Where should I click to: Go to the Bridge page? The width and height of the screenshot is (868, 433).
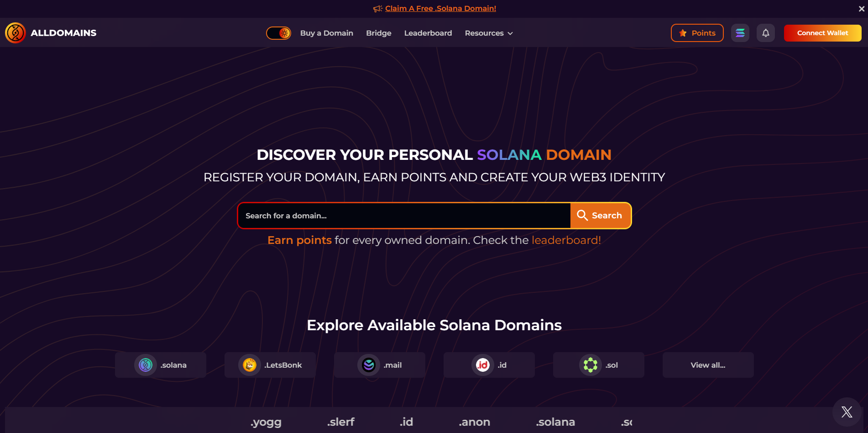click(378, 33)
